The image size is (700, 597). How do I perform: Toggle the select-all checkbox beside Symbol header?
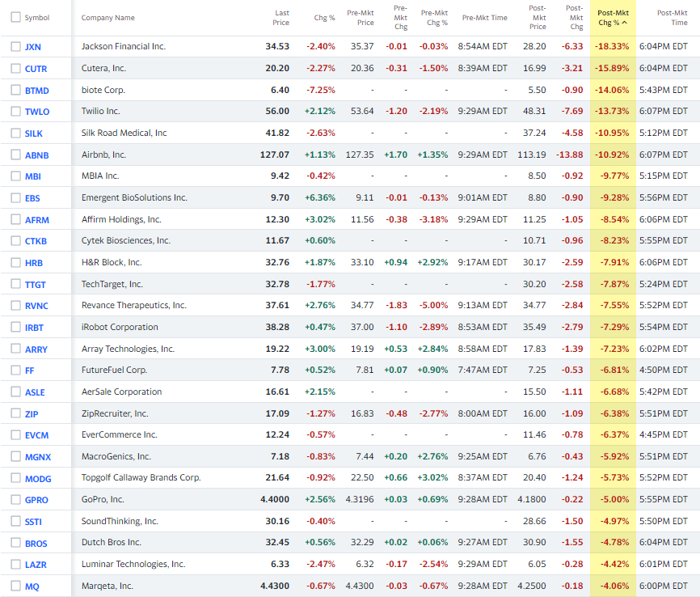pos(15,17)
